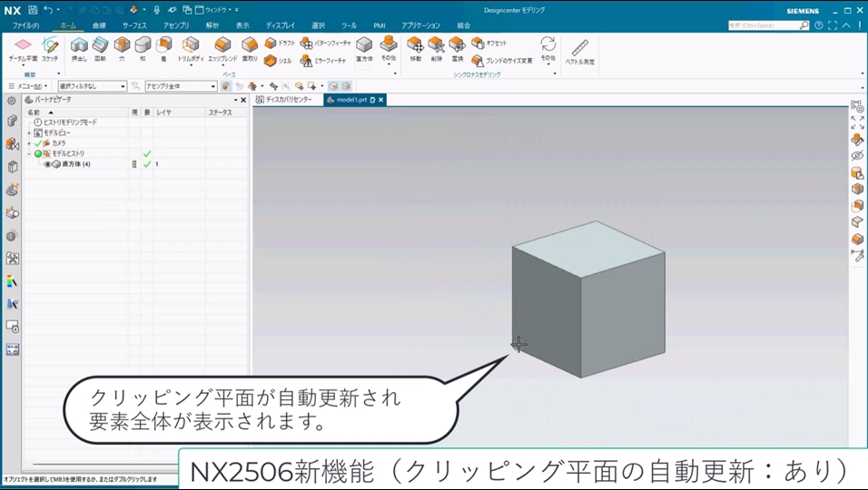Click the command search input field
Viewport: 868px width, 490px height.
763,25
